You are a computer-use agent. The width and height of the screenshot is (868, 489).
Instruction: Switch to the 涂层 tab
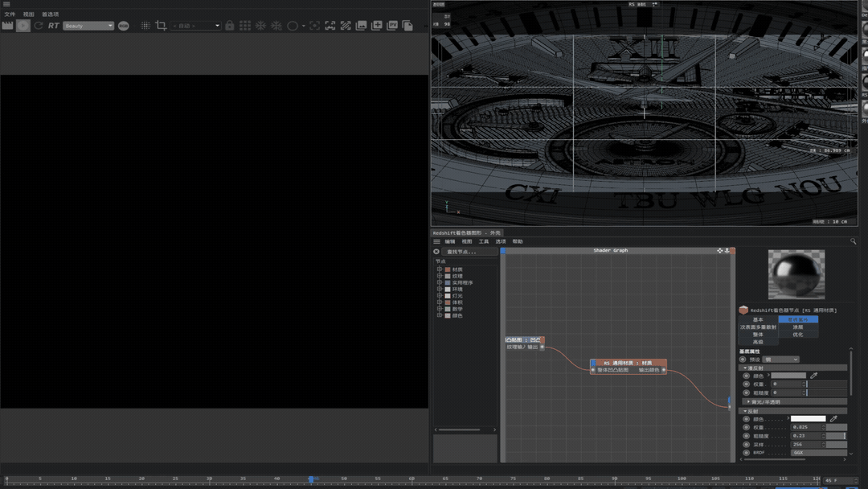798,327
